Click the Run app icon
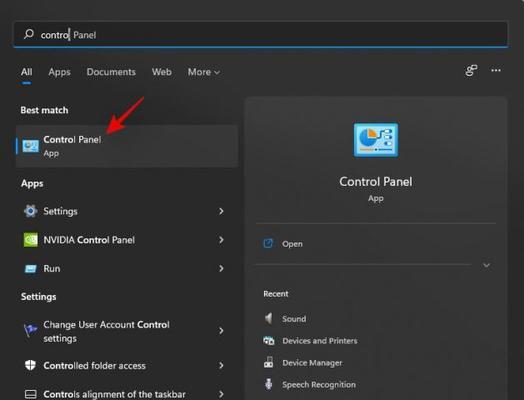Image resolution: width=524 pixels, height=400 pixels. pyautogui.click(x=30, y=269)
